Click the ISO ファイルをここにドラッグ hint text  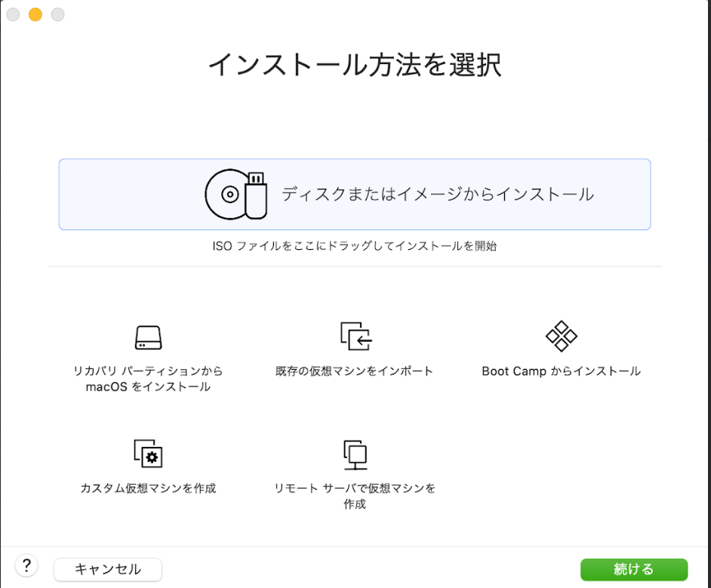tap(355, 246)
